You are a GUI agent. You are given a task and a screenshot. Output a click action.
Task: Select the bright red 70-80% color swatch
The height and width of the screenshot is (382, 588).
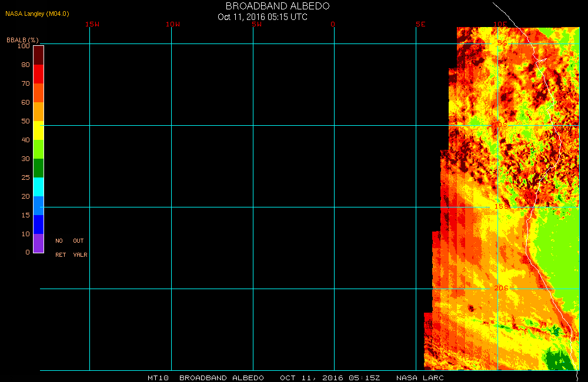[38, 74]
